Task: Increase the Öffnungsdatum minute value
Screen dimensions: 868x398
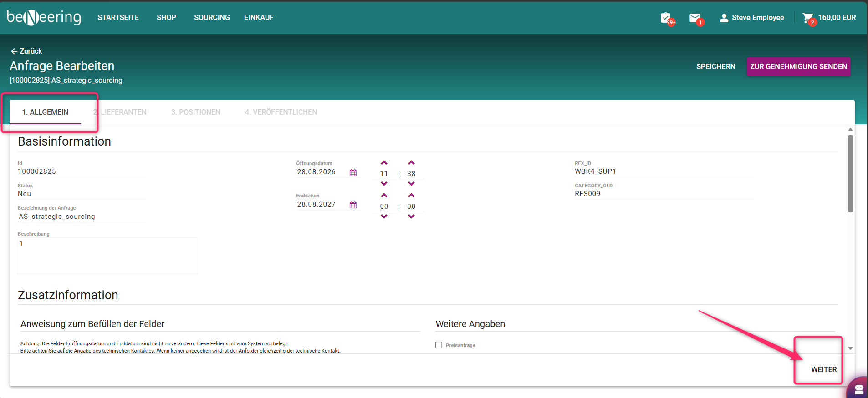Action: click(411, 163)
